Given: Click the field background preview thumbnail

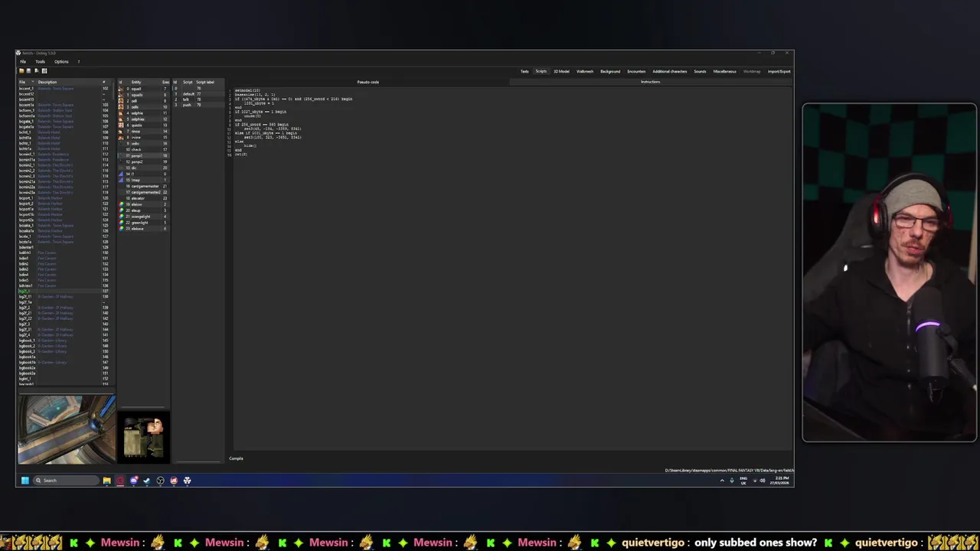Looking at the screenshot, I should 66,429.
